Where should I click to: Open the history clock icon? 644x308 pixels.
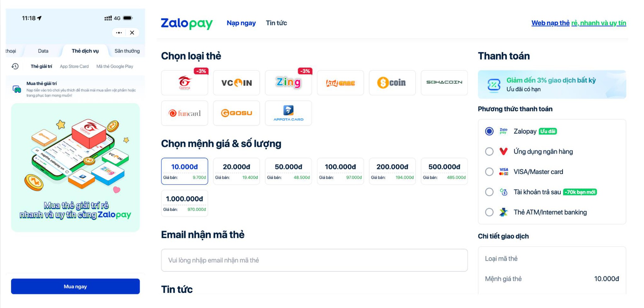(15, 66)
